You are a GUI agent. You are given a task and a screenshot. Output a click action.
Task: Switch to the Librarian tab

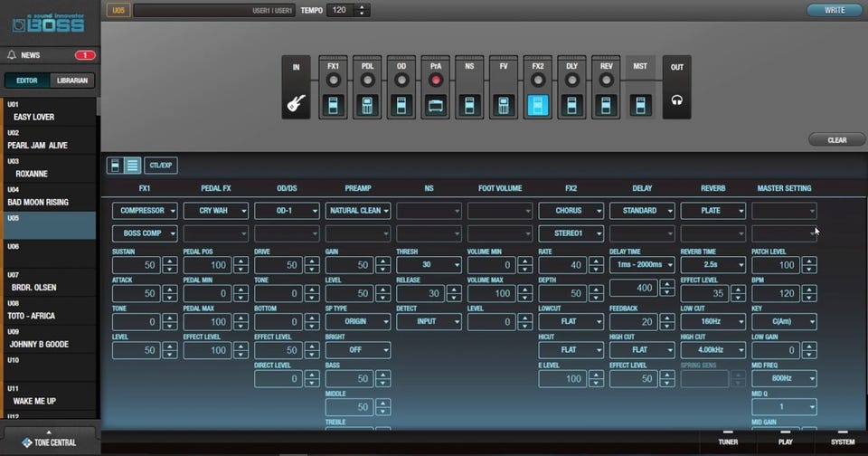(x=72, y=81)
